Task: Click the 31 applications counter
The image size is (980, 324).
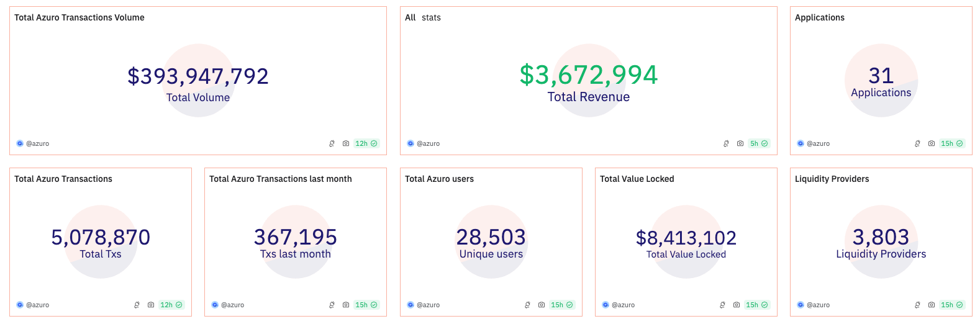Action: click(x=881, y=76)
